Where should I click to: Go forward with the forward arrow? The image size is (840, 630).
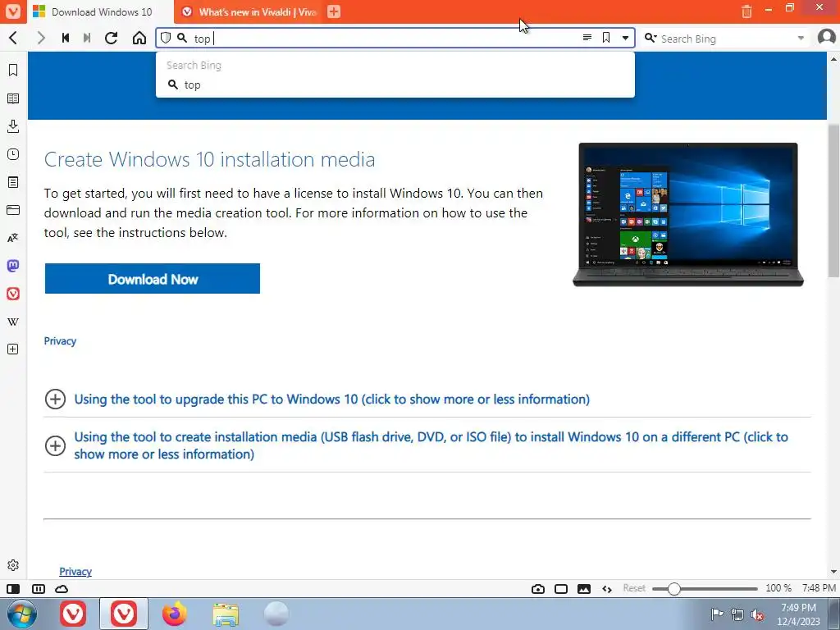41,38
